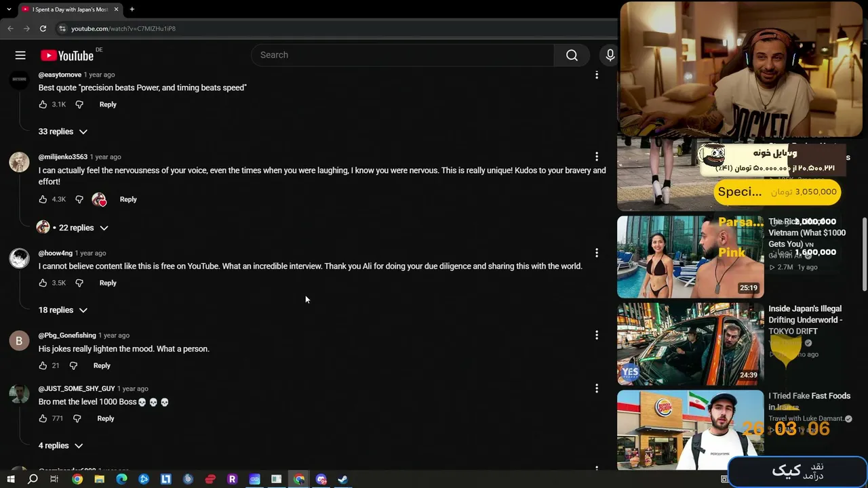Open more options for @easytomove's comment
This screenshot has height=488, width=868.
click(597, 75)
